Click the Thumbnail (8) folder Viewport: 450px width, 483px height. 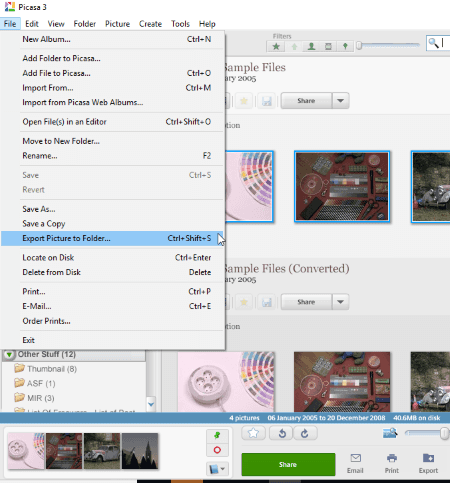[x=46, y=369]
